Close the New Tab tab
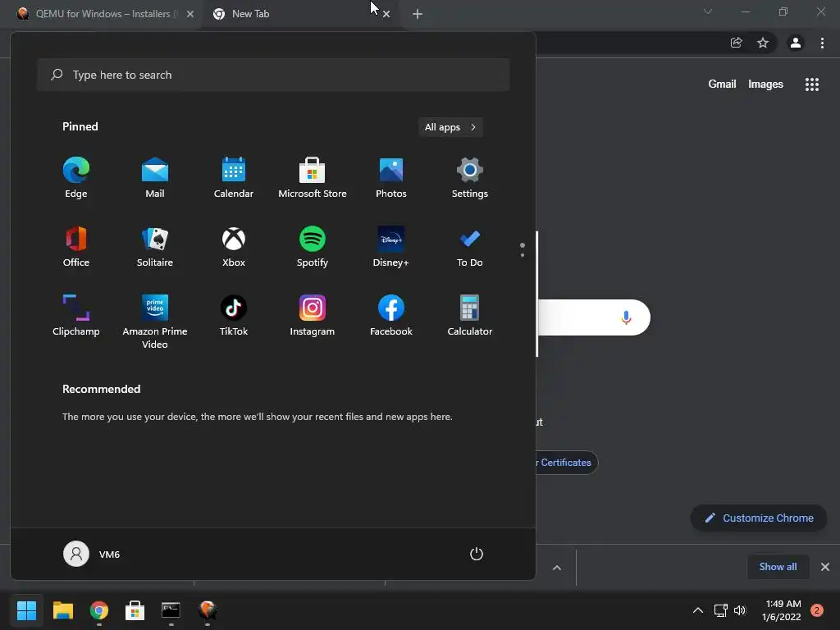 [386, 14]
